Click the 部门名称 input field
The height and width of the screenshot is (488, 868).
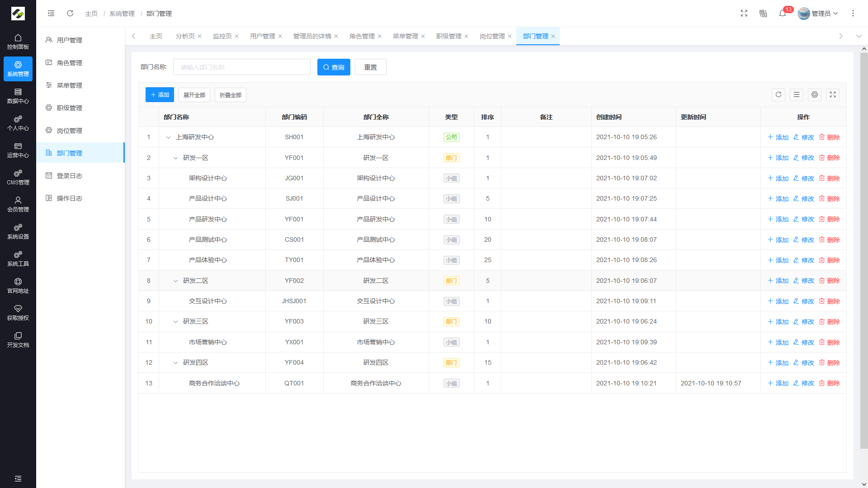point(242,67)
